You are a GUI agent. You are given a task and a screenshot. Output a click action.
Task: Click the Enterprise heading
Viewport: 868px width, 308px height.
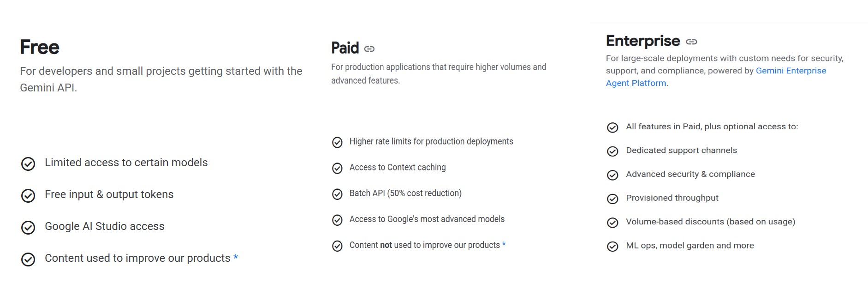tap(643, 41)
